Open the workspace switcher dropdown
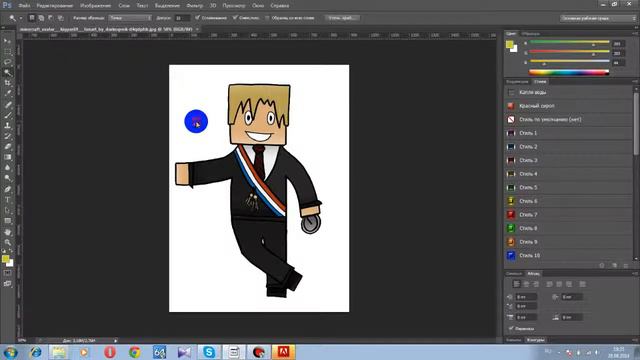Screen dimensions: 640x360 598,18
